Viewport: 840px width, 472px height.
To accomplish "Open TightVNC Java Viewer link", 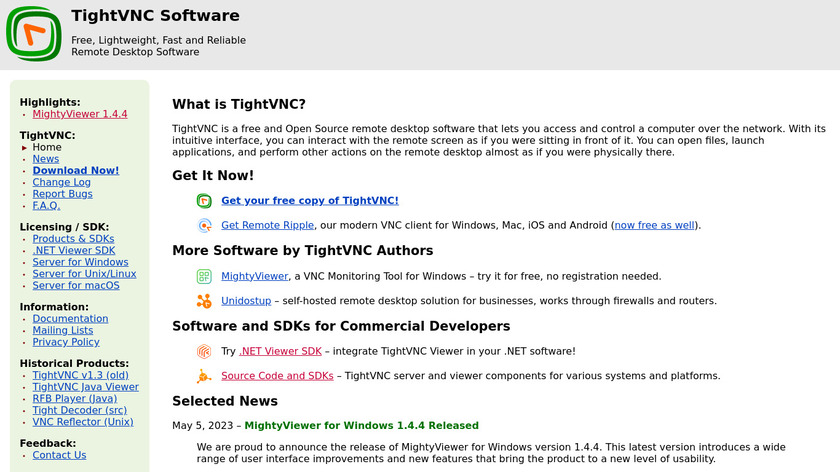I will [86, 387].
